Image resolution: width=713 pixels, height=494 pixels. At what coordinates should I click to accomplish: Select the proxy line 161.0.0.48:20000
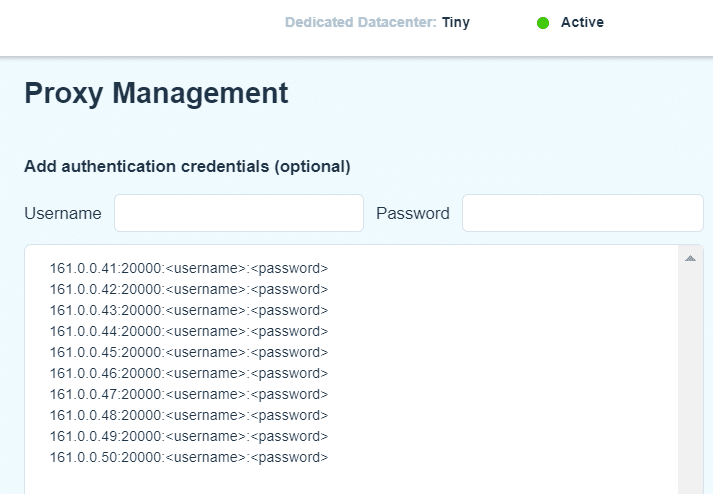(x=189, y=415)
